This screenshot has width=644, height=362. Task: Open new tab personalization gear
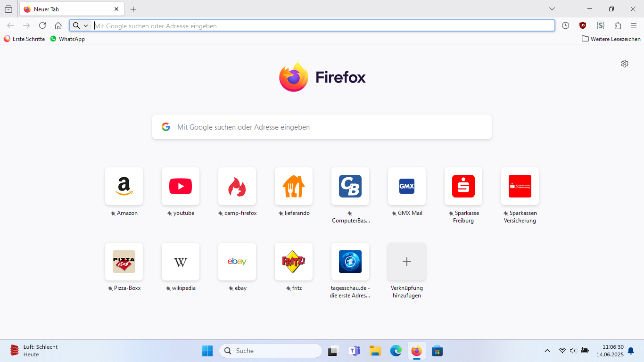(x=625, y=64)
